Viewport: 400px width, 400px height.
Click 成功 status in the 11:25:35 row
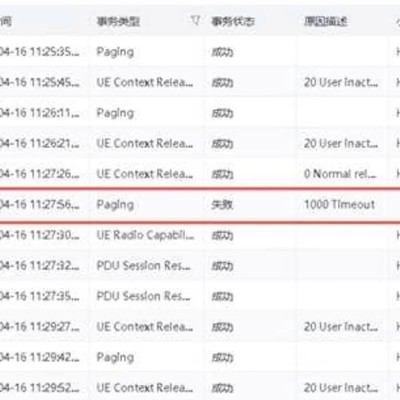(222, 52)
